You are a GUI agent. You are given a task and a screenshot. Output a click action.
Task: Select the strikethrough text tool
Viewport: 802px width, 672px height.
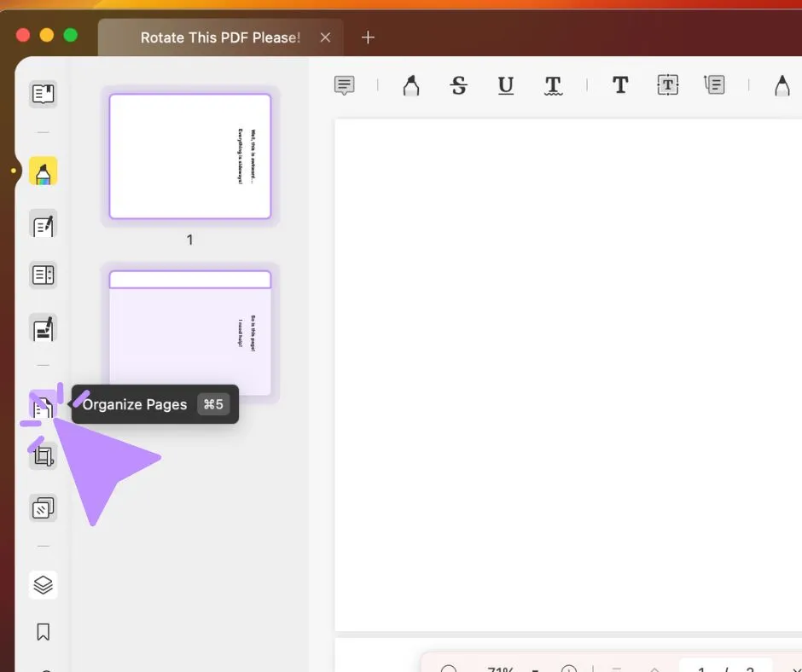pyautogui.click(x=459, y=85)
